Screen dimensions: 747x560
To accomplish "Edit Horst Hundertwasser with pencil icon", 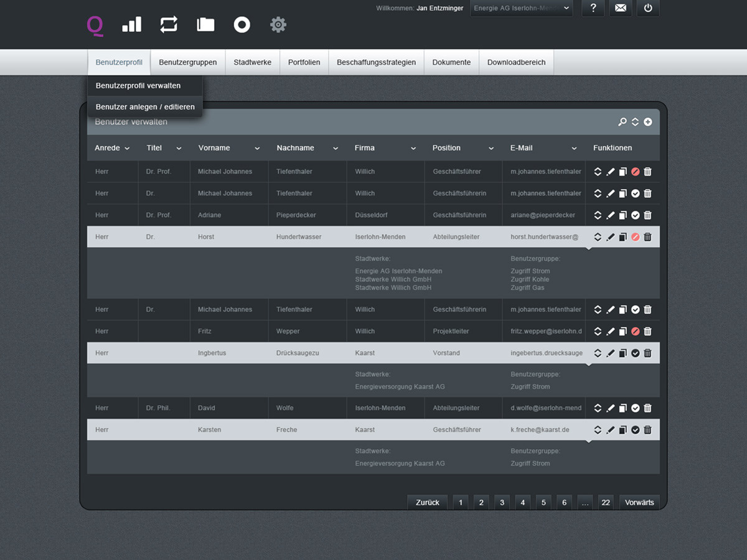I will pyautogui.click(x=610, y=237).
